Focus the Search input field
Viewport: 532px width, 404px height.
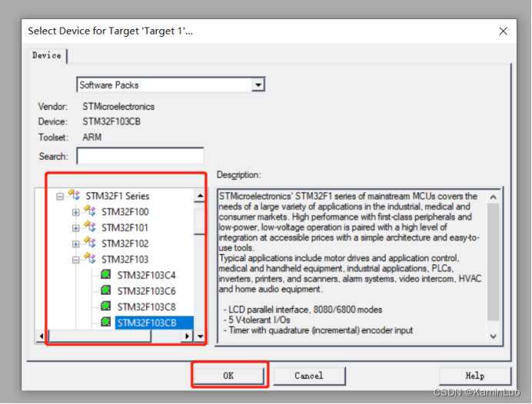pos(140,156)
